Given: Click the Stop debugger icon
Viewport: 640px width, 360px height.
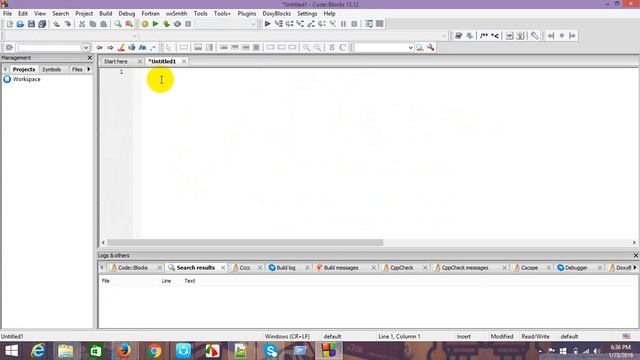Looking at the screenshot, I should coord(354,24).
